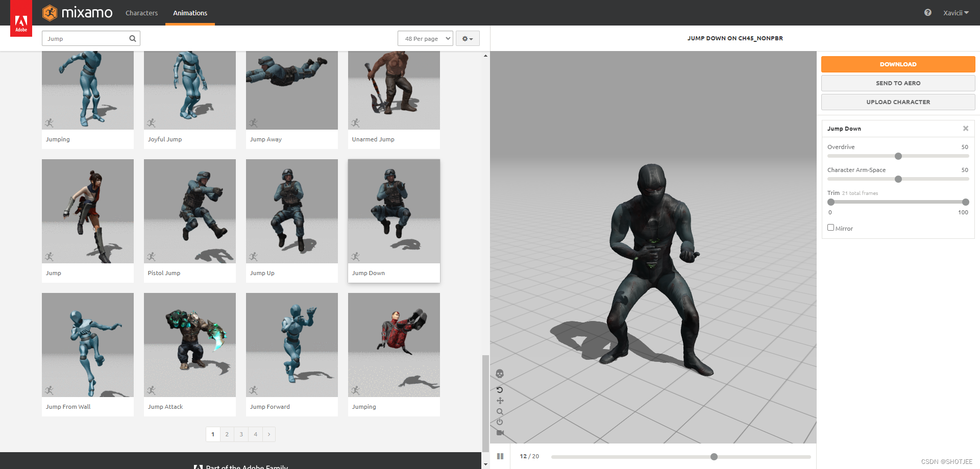This screenshot has height=469, width=980.
Task: Click the 'JUMP DOWN ON CH45_NONPBR' header text
Action: pos(735,38)
